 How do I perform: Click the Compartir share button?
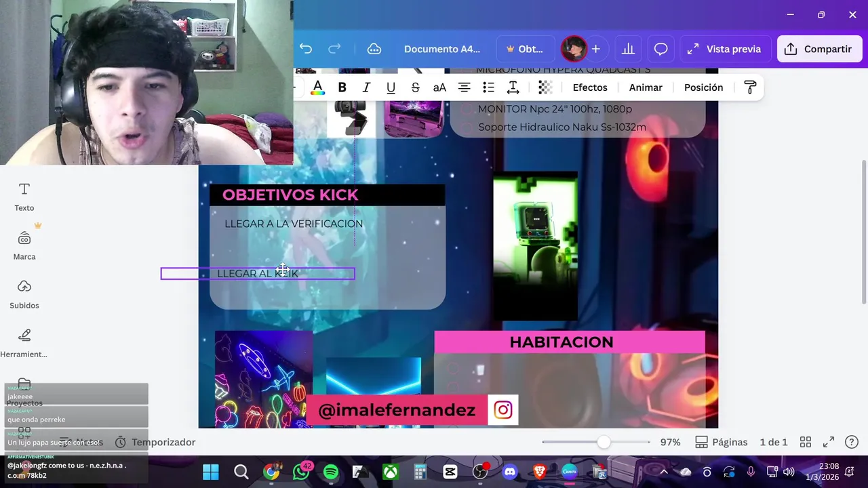[819, 49]
